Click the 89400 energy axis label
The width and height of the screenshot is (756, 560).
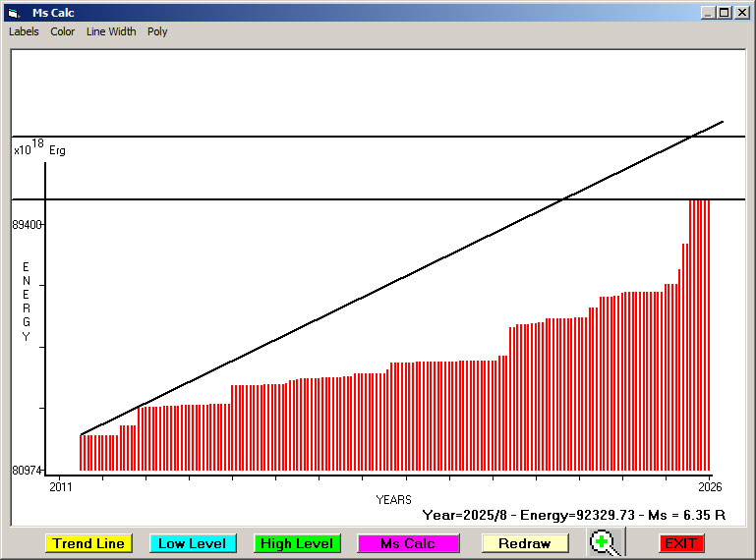(27, 225)
